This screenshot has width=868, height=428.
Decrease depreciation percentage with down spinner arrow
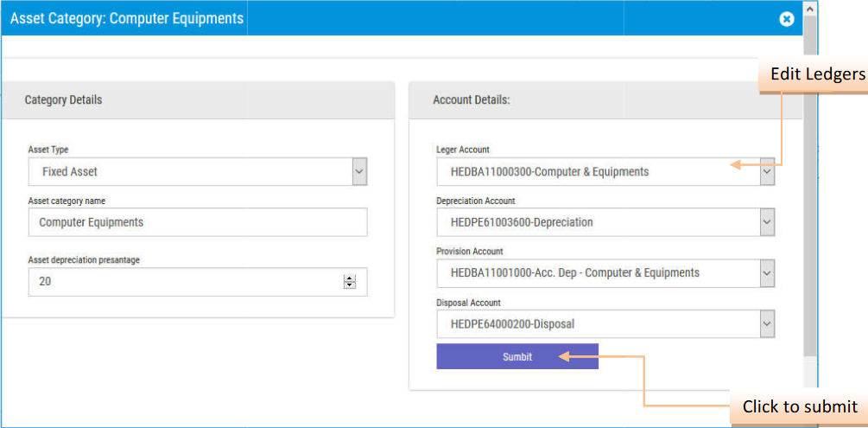point(350,286)
